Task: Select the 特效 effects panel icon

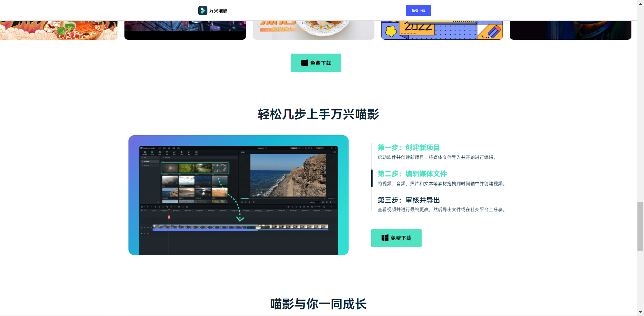Action: point(182,152)
